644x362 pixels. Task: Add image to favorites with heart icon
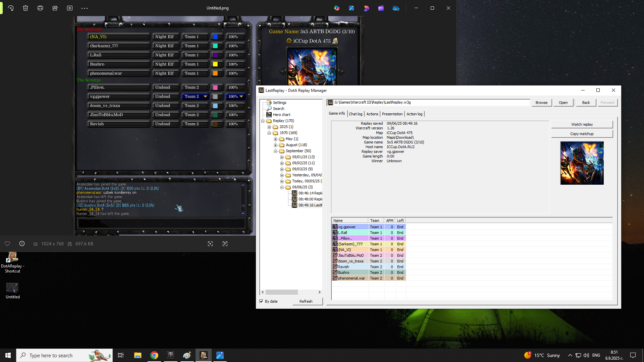pyautogui.click(x=7, y=244)
